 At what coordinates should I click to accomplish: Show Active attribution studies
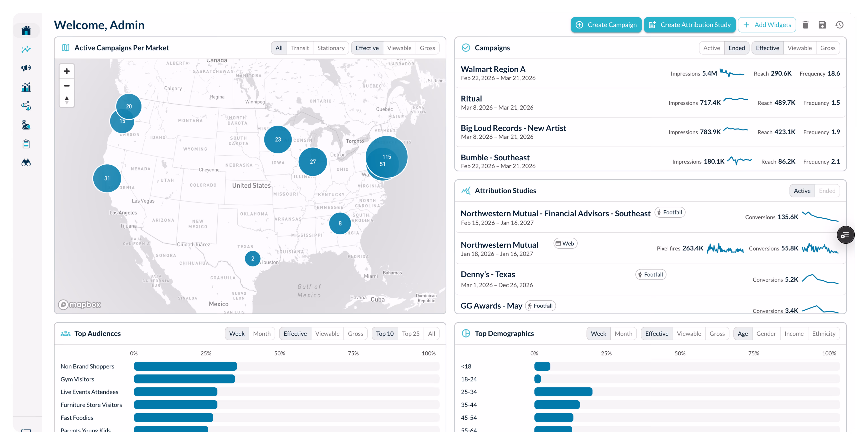[802, 191]
